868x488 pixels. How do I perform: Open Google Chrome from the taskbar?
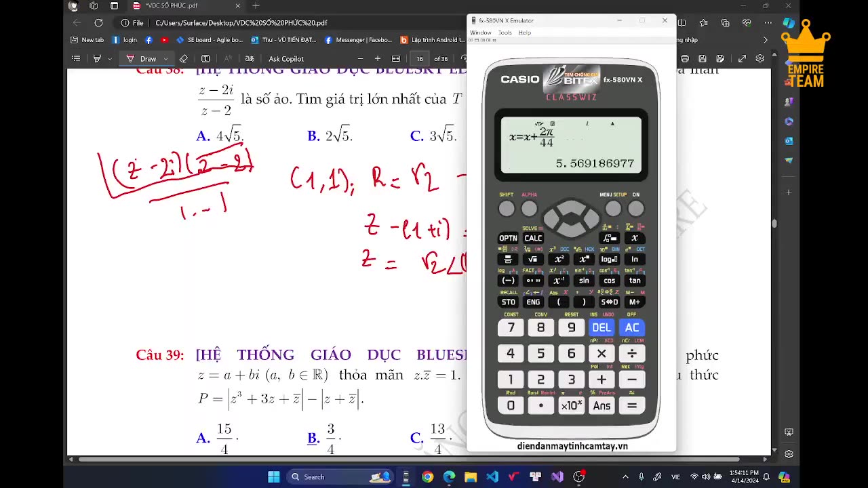point(427,476)
